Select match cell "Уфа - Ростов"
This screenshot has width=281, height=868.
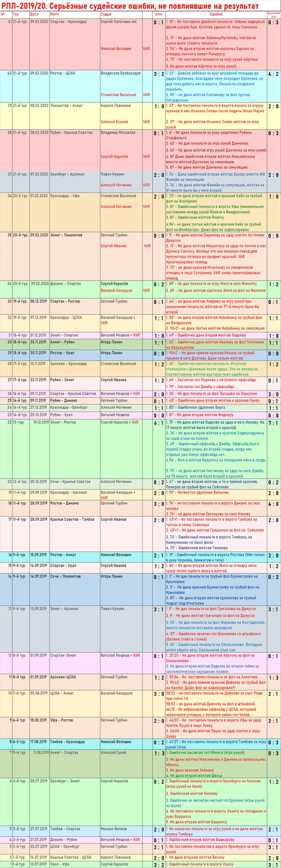61,720
